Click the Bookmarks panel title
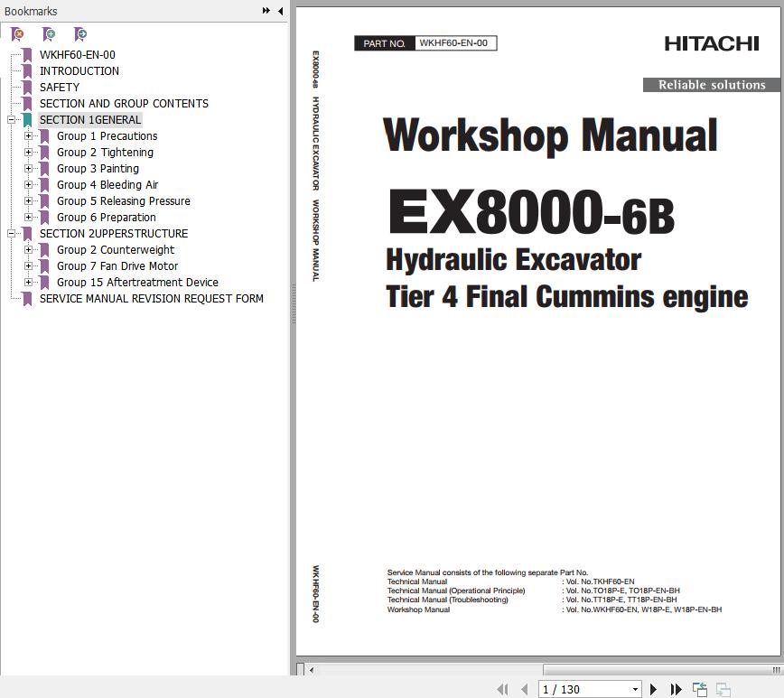784x698 pixels. click(x=31, y=11)
